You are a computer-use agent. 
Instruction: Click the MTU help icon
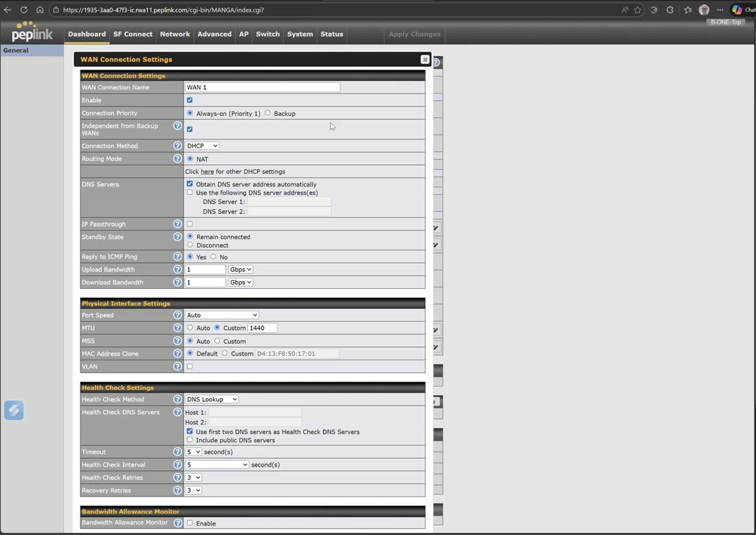point(177,328)
